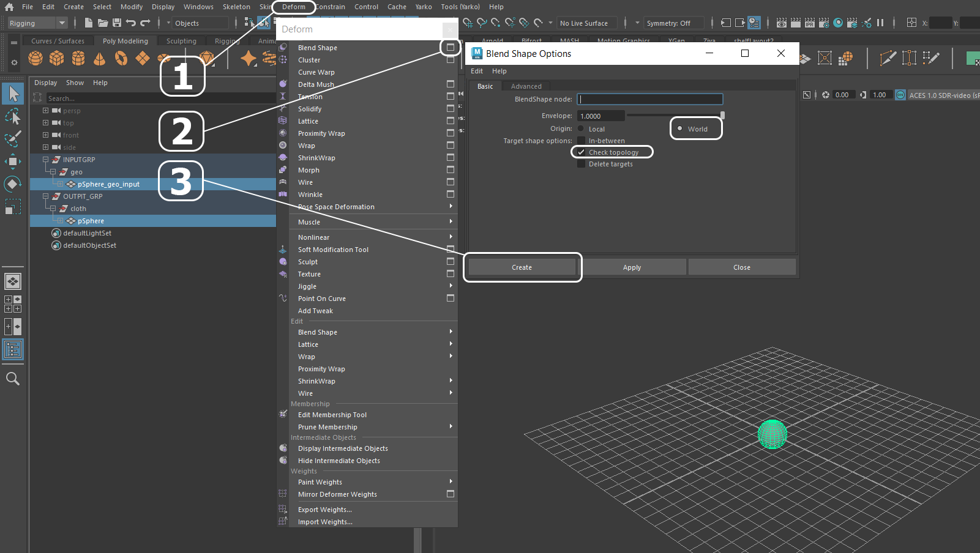Image resolution: width=980 pixels, height=553 pixels.
Task: Open Nonlinear submenu in Deform menu
Action: (373, 237)
